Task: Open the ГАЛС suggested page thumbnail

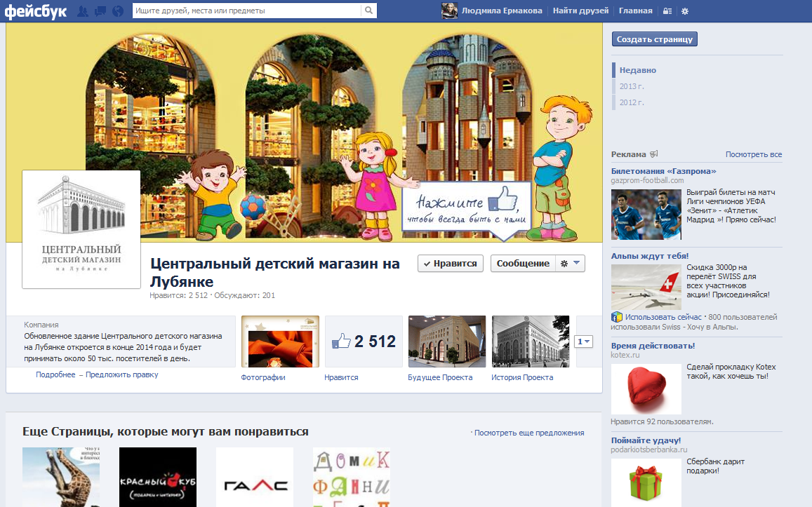Action: pyautogui.click(x=255, y=477)
